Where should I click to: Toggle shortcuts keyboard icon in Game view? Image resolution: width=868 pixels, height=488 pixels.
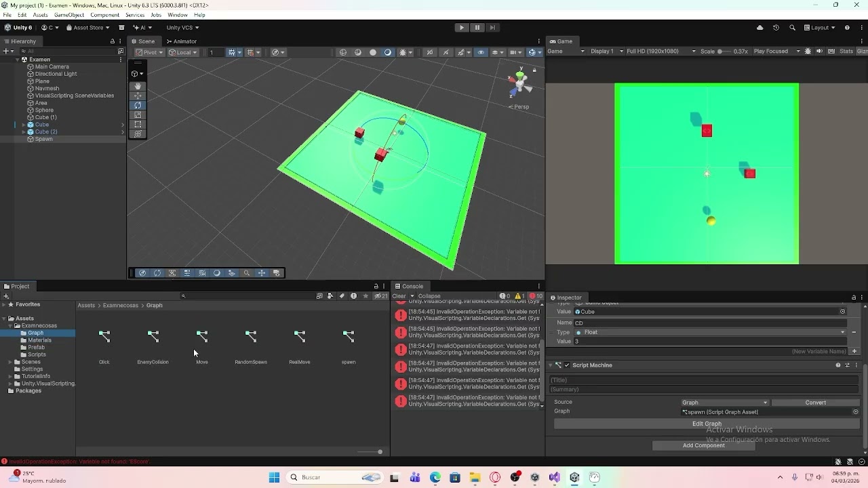831,52
